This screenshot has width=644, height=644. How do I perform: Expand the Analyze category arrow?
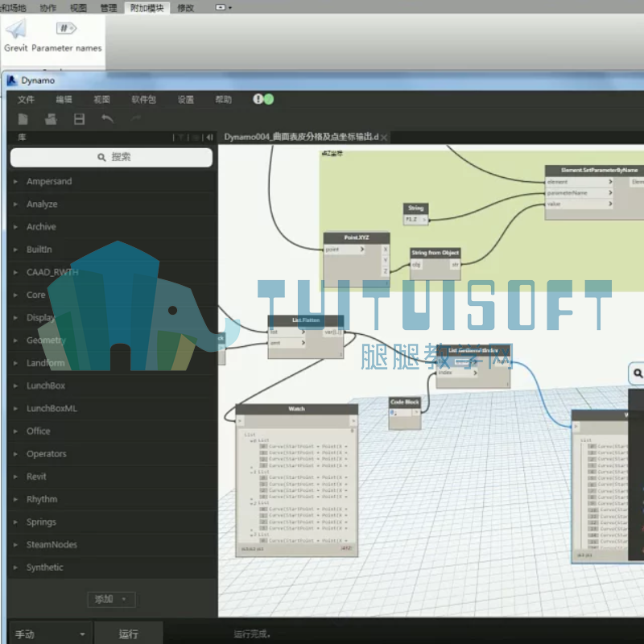(x=15, y=204)
